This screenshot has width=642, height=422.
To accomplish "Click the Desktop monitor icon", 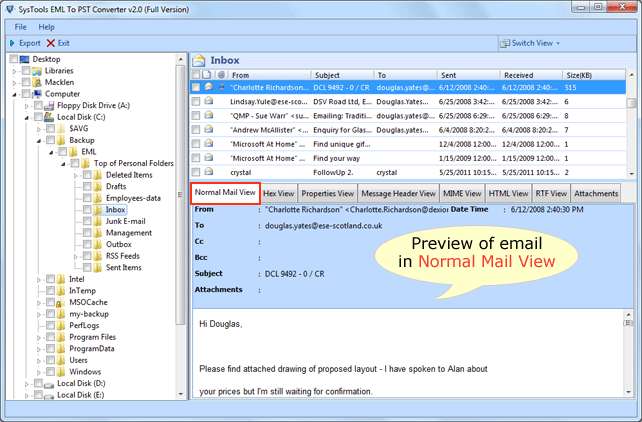I will pos(25,59).
